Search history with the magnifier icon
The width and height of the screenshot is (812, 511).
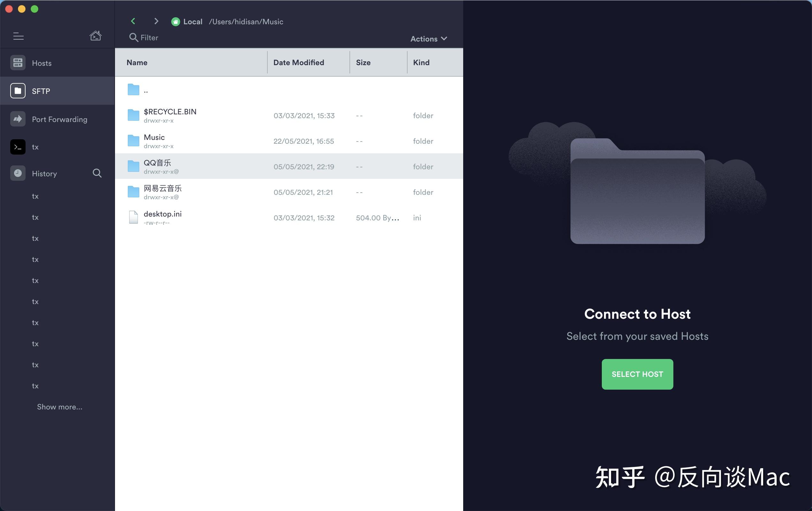coord(97,173)
